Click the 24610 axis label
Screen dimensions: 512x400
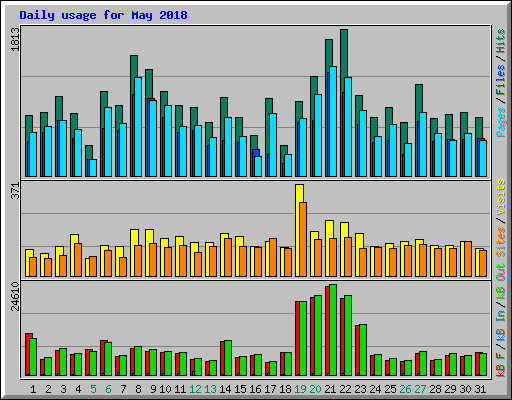coord(15,297)
